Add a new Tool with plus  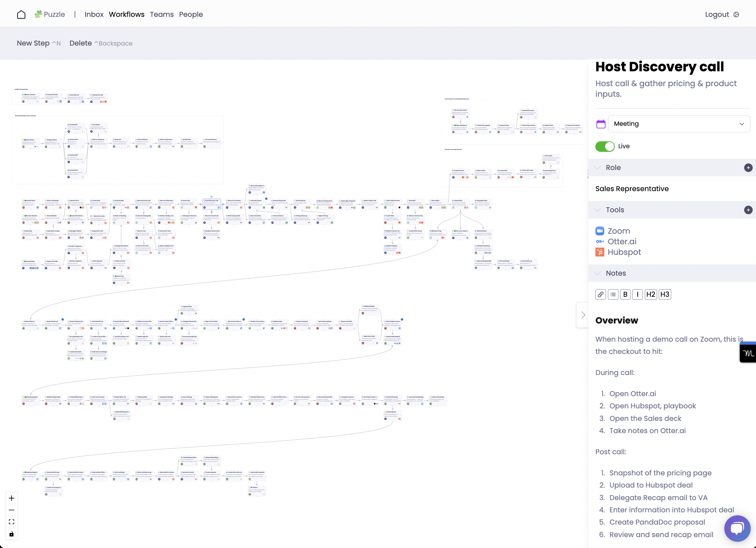(x=748, y=210)
